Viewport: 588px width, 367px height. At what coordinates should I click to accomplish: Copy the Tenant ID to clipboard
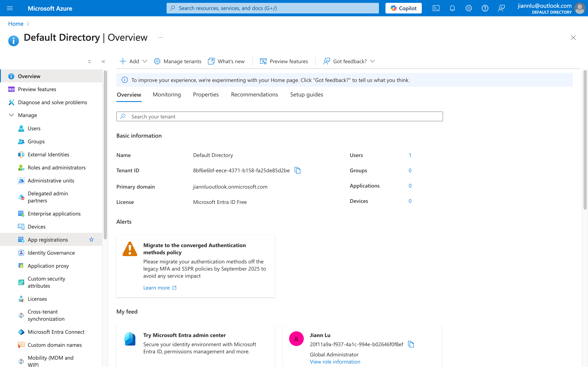(x=297, y=170)
